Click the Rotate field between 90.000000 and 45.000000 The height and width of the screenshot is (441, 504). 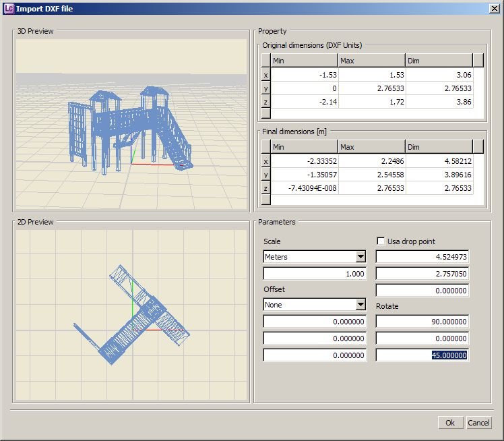point(422,339)
